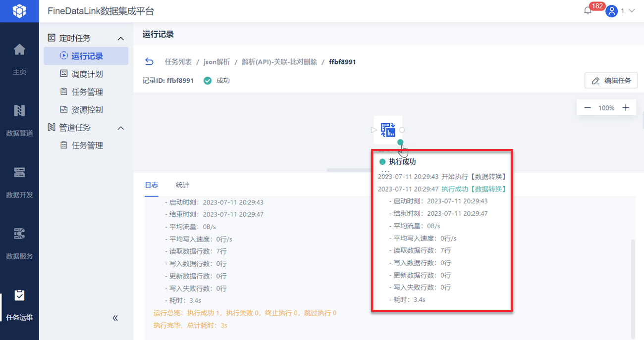Open the 数据开发 sidebar section
This screenshot has height=340, width=644.
pos(19,182)
